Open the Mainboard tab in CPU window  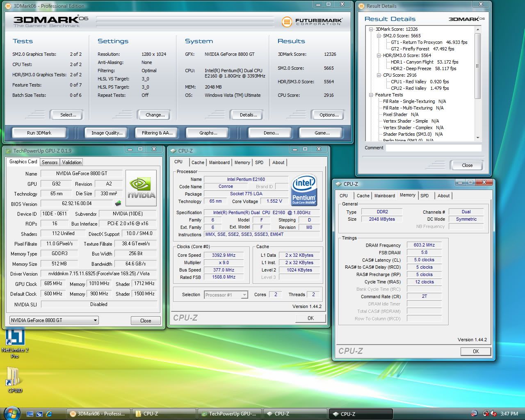point(219,162)
